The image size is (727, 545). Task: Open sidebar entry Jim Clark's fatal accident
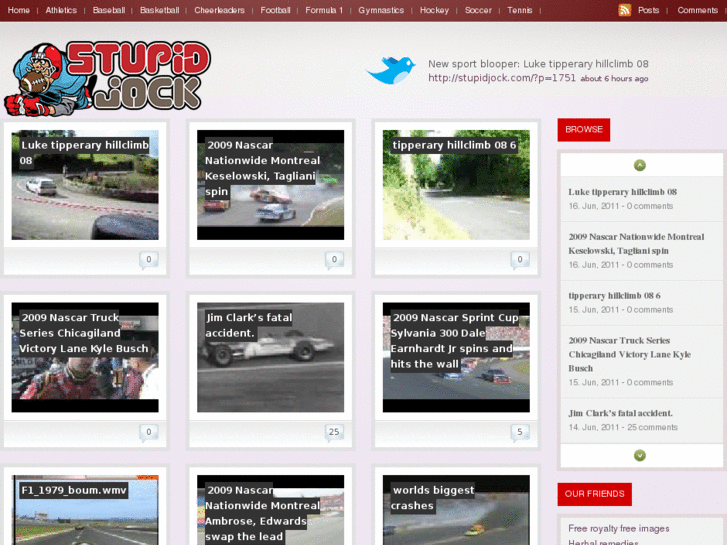(620, 413)
